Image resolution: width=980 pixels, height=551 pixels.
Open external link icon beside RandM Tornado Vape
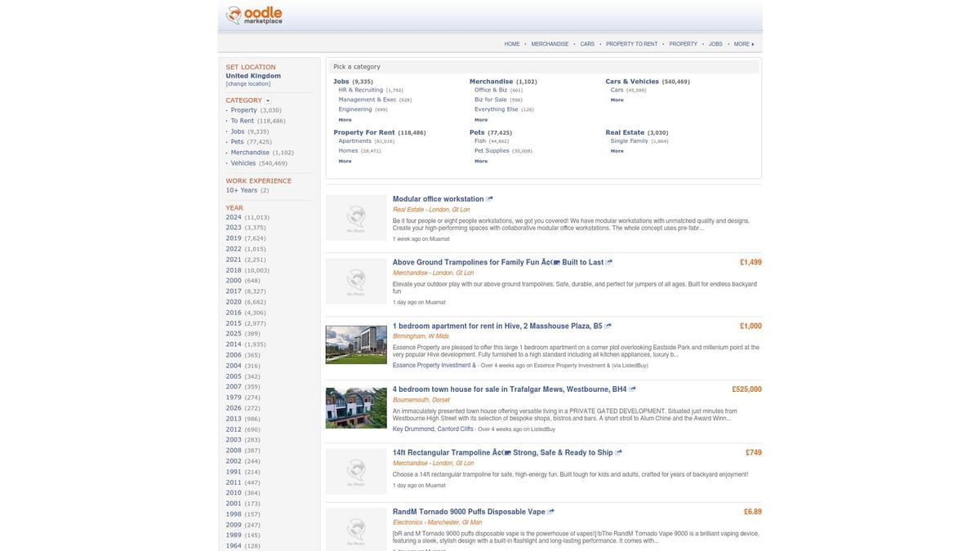coord(551,512)
